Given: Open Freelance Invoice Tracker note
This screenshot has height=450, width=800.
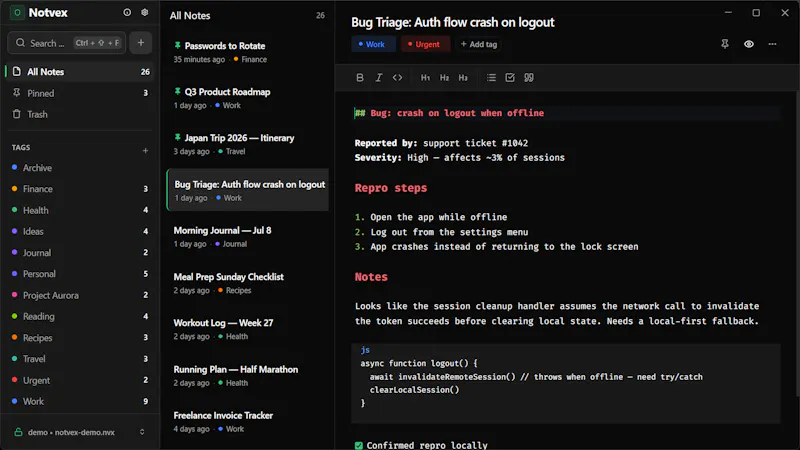Looking at the screenshot, I should pos(248,421).
